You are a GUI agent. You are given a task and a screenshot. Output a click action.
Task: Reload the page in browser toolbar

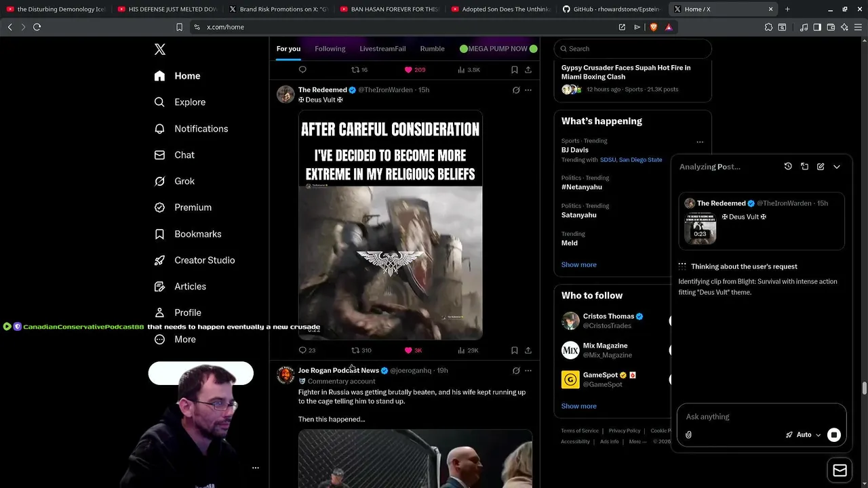[x=37, y=27]
